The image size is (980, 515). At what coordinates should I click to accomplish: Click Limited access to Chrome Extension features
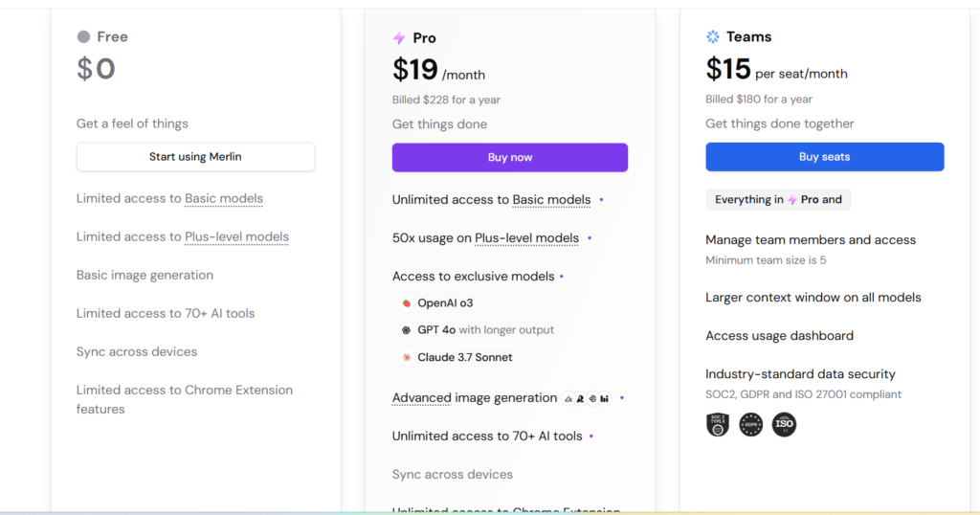185,399
